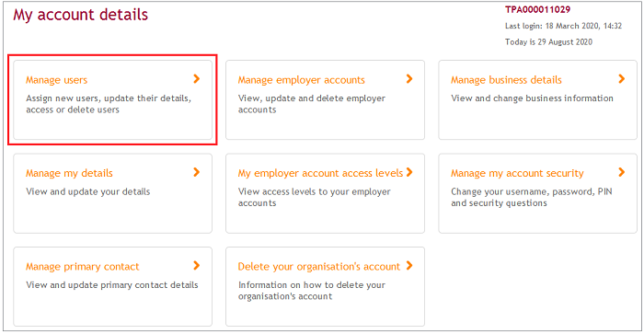
Task: Click the arrow icon beside Manage primary contact
Action: pos(197,266)
